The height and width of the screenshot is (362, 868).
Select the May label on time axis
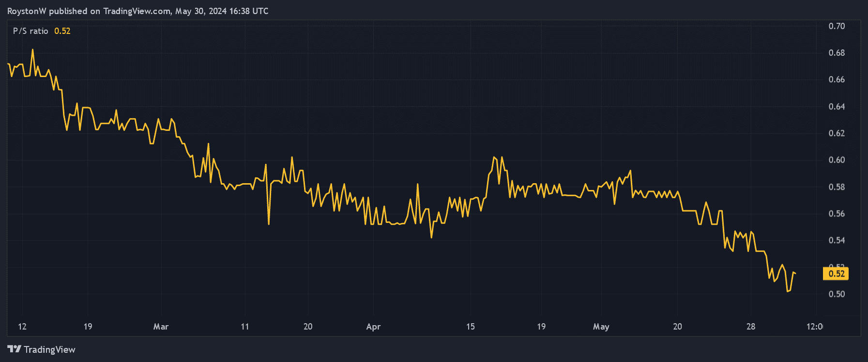click(x=601, y=327)
